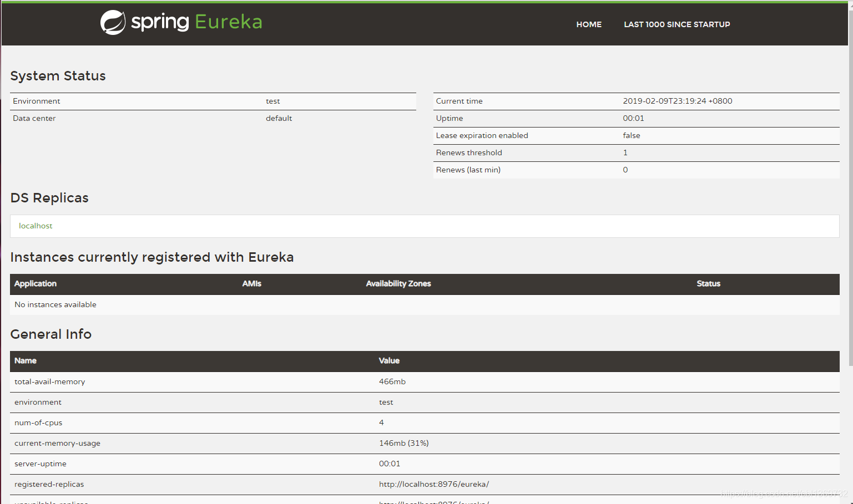
Task: Click the registered-replicas URL value
Action: pos(433,484)
